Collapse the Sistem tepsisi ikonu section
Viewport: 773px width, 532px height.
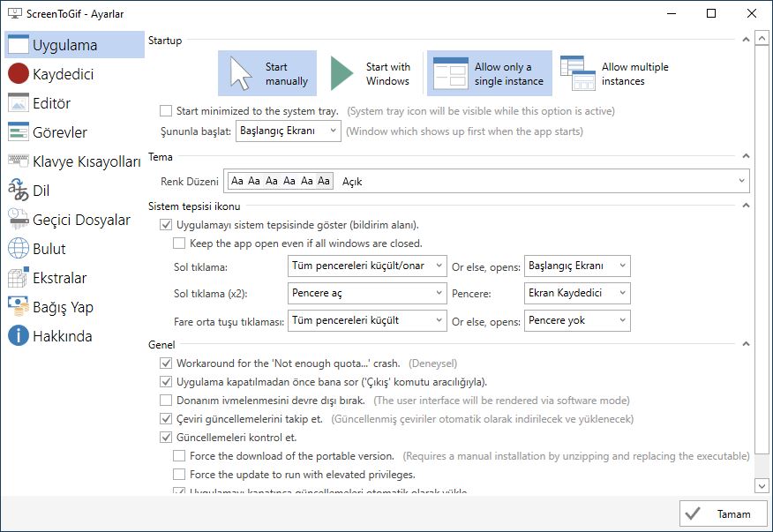(x=746, y=206)
